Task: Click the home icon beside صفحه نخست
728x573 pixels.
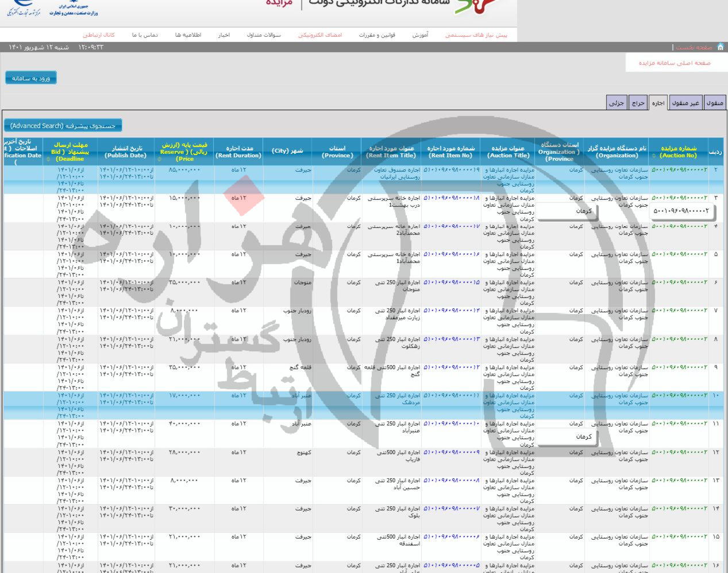Action: (720, 47)
